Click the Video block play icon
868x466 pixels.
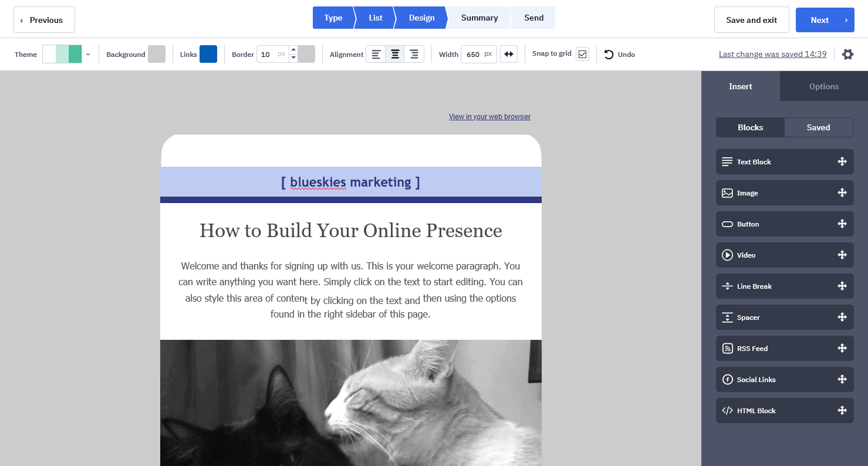pos(727,255)
